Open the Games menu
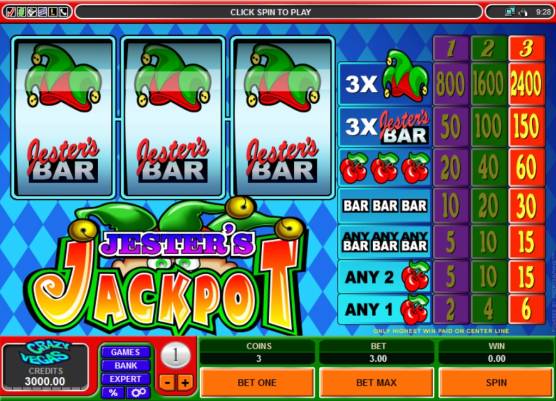 pos(126,352)
